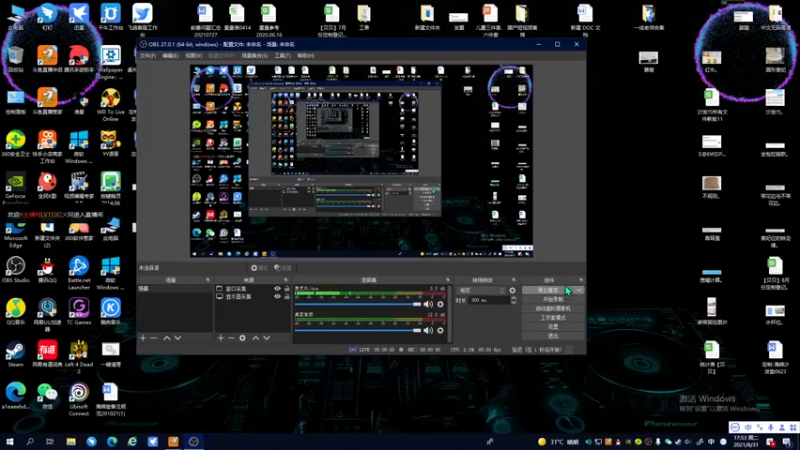Viewport: 800px width, 450px height.
Task: Open the Edit menu in OBS
Action: tap(170, 56)
